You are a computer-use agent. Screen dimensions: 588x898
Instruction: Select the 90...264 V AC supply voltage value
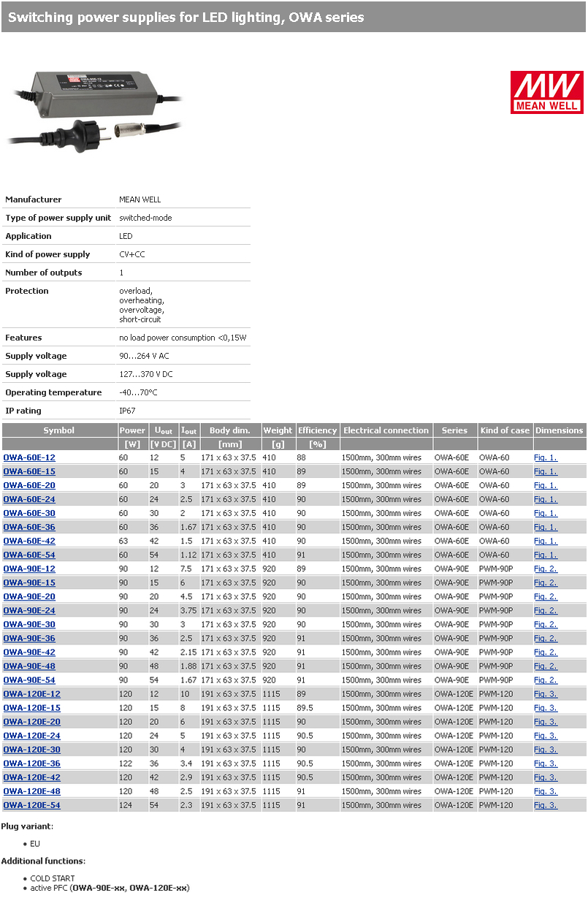coord(144,356)
